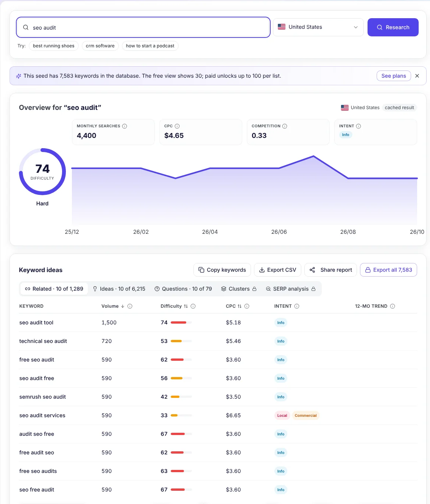Click the lock icon on SERP analysis tab
Viewport: 430px width, 504px height.
(x=313, y=289)
